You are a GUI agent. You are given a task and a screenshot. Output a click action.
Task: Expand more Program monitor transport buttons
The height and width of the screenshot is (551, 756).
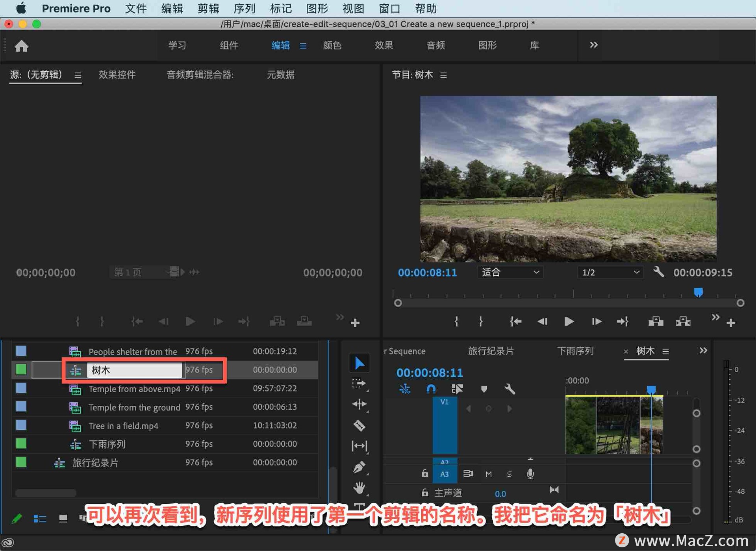tap(715, 317)
